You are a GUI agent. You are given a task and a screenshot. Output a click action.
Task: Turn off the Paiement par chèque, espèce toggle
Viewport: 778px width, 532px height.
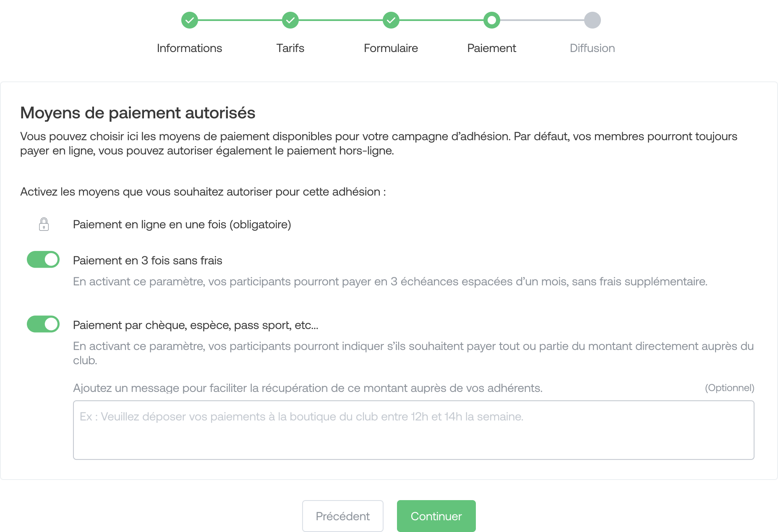43,324
